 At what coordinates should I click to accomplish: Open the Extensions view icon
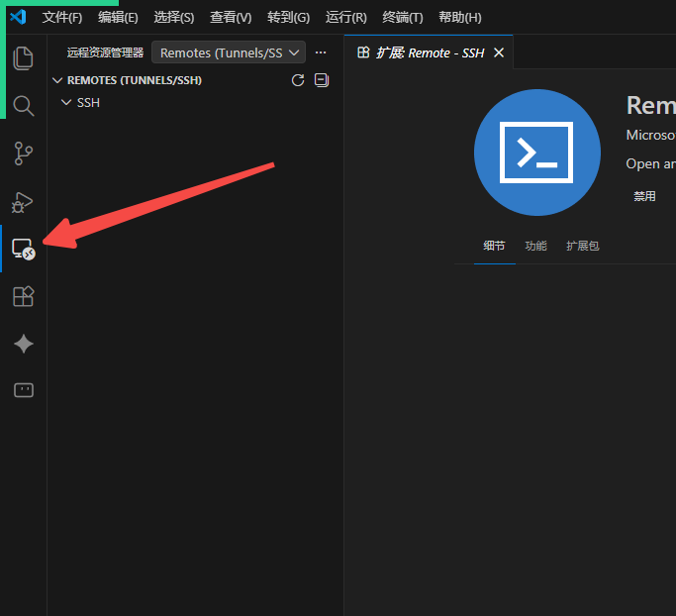click(23, 296)
